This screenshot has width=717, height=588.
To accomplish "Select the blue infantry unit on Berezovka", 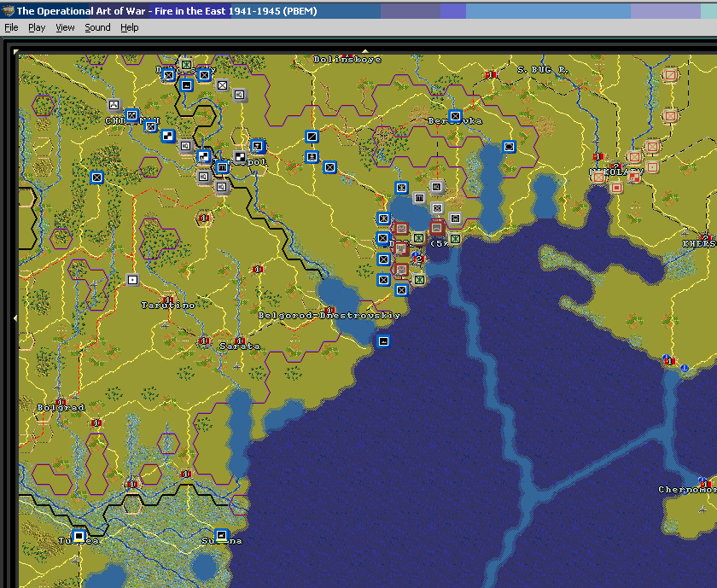I will tap(455, 116).
